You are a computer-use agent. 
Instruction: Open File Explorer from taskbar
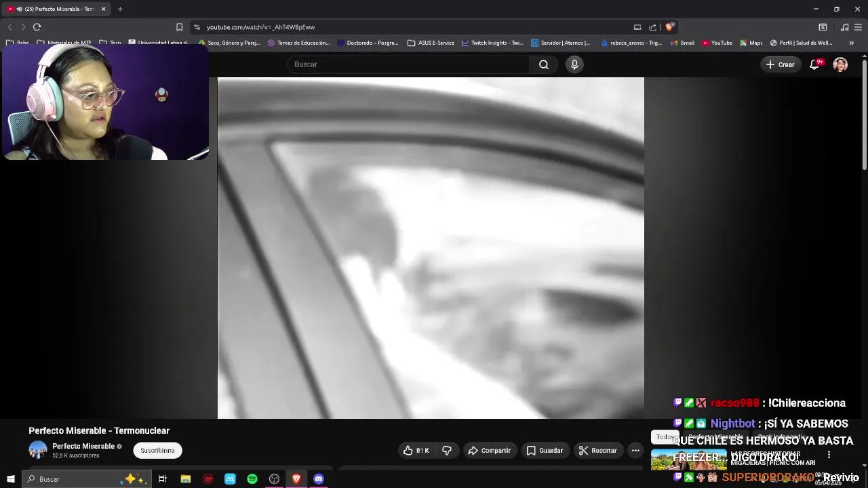pyautogui.click(x=185, y=479)
